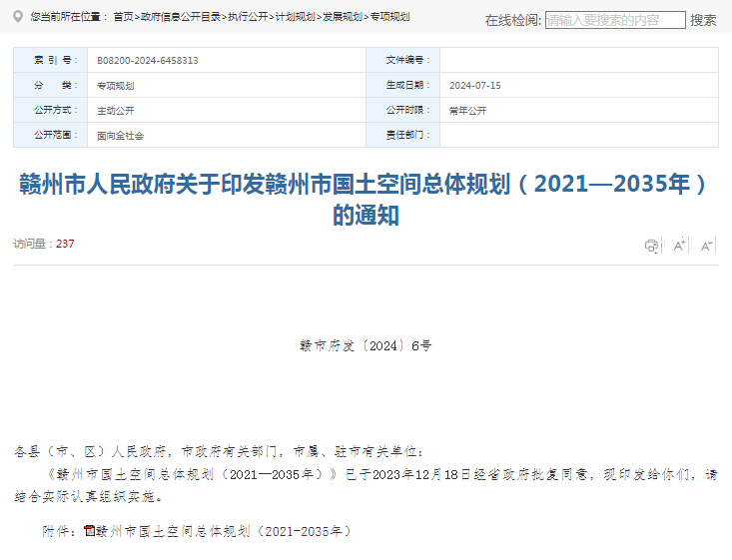Viewport: 732px width, 560px height.
Task: Click the 生成日期 value 2024-07-15
Action: [475, 86]
